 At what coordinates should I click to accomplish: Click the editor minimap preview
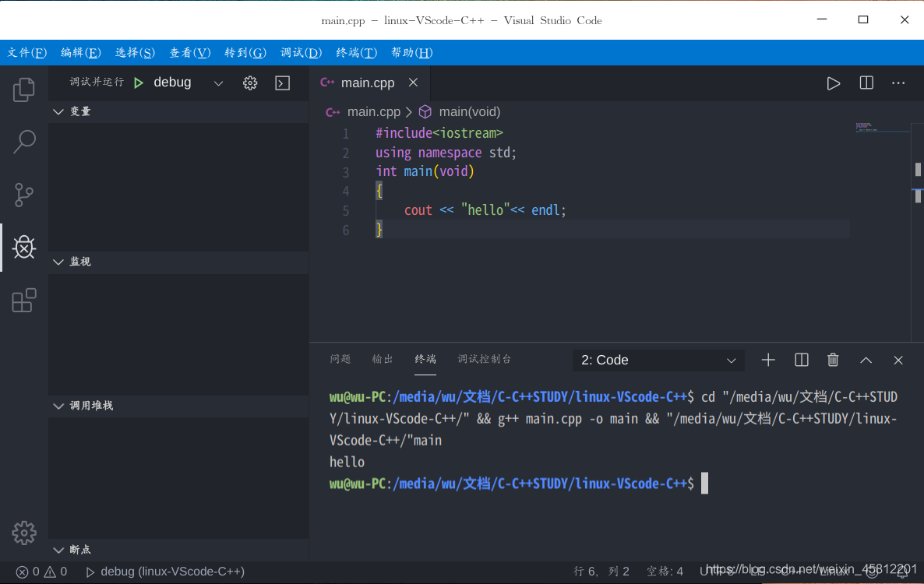point(882,127)
